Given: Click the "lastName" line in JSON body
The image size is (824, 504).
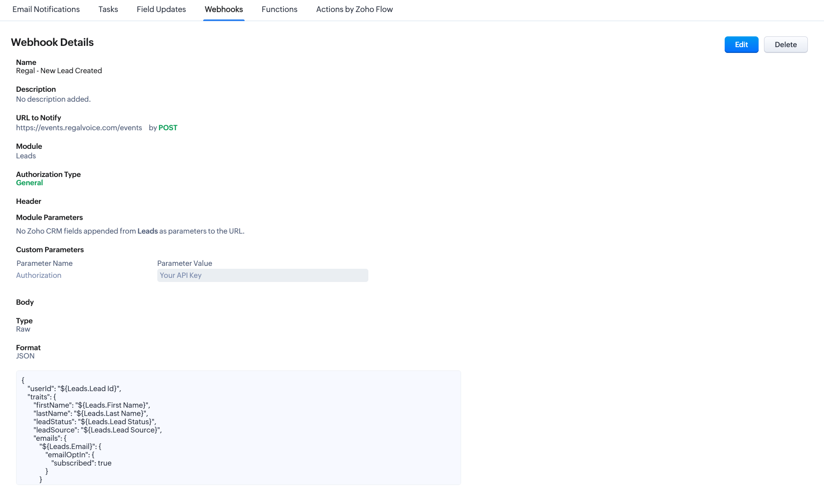Looking at the screenshot, I should tap(91, 413).
